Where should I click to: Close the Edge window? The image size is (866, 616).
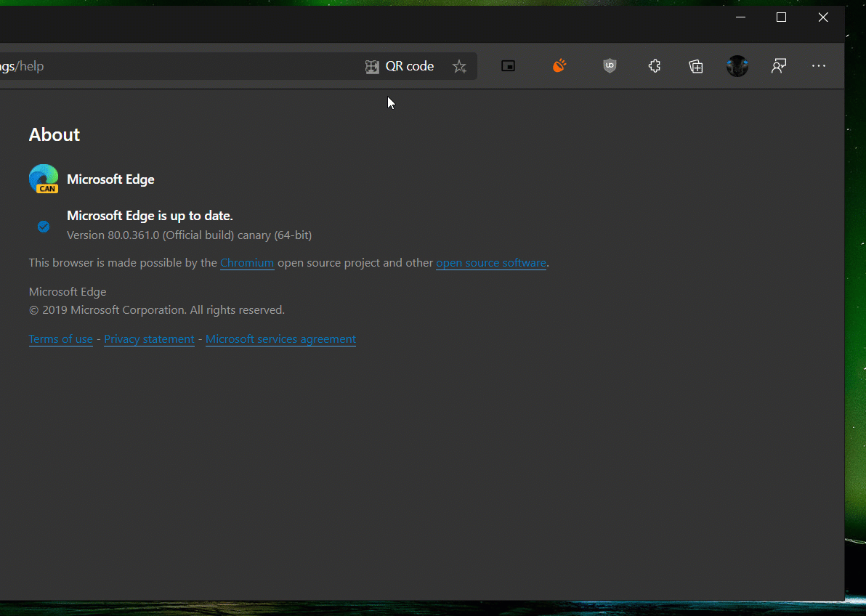(823, 17)
